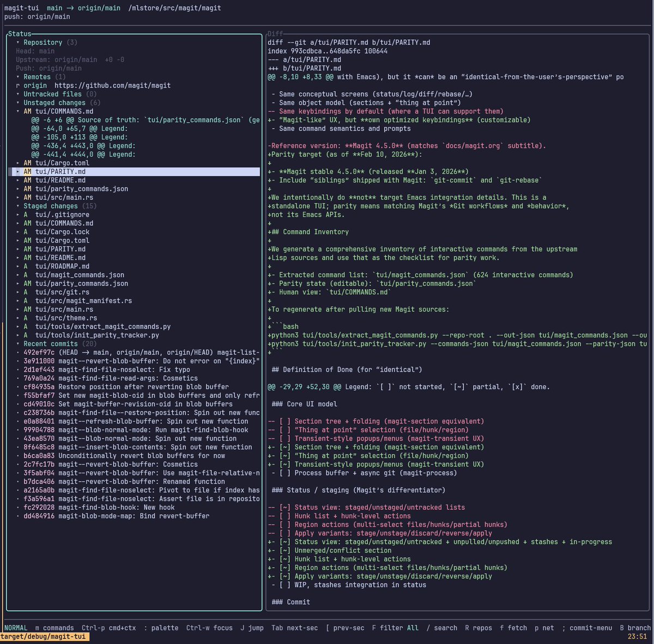The image size is (654, 644).
Task: Click 'J jump' hint
Action: point(252,628)
